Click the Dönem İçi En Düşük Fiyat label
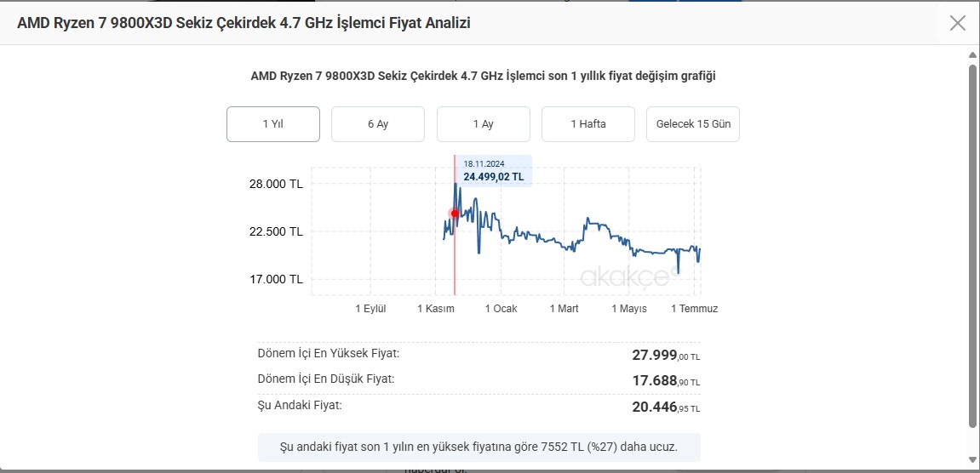 pyautogui.click(x=325, y=379)
